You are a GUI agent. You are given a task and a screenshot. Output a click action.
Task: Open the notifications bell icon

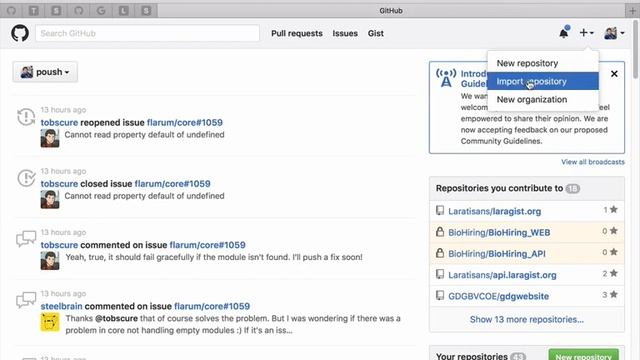click(x=564, y=33)
